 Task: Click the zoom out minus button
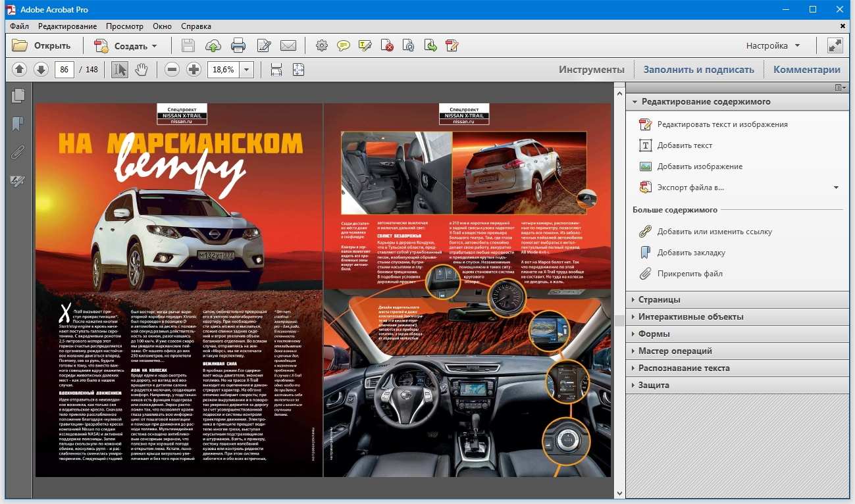(172, 70)
